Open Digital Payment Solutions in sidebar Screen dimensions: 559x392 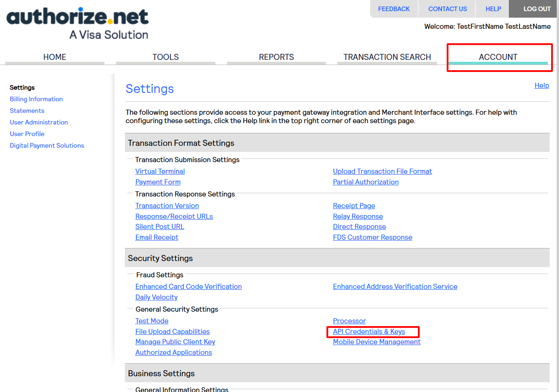coord(47,145)
